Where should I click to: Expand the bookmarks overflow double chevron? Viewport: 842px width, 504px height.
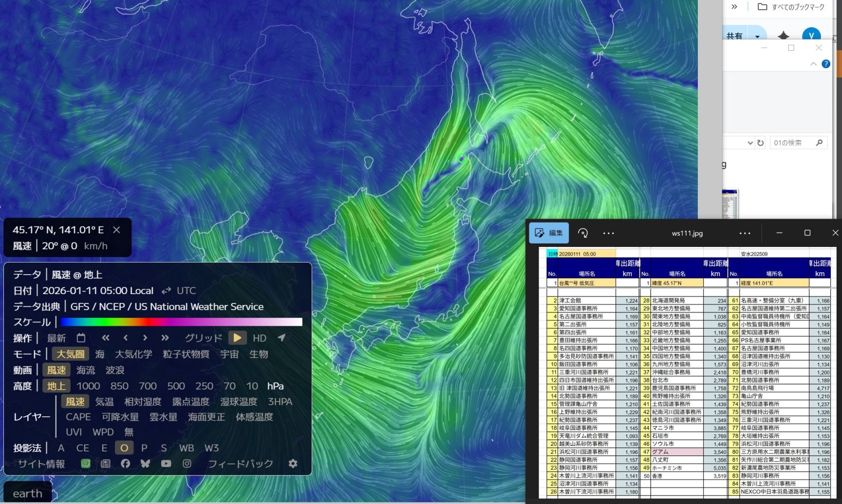pyautogui.click(x=734, y=7)
